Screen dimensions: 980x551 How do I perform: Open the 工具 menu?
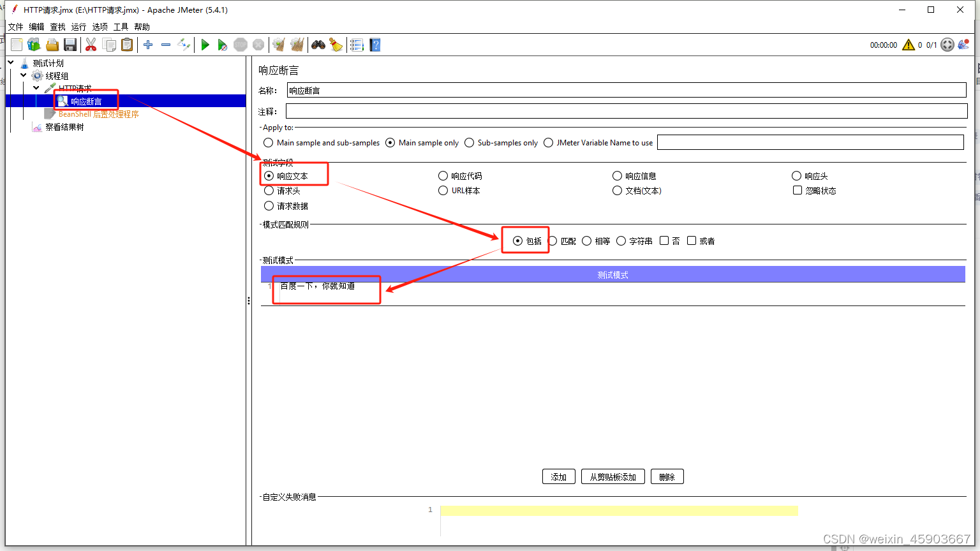(121, 27)
